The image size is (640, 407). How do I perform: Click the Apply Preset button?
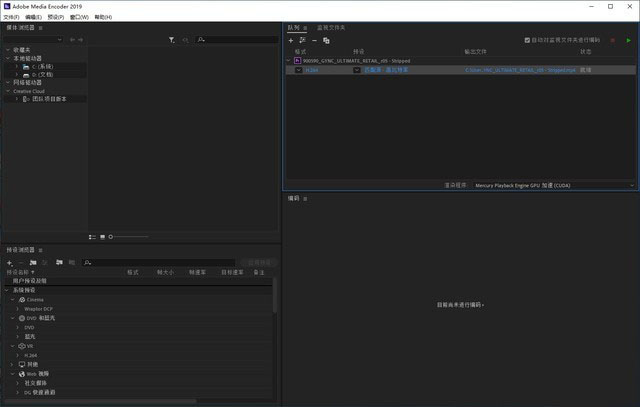coord(259,262)
